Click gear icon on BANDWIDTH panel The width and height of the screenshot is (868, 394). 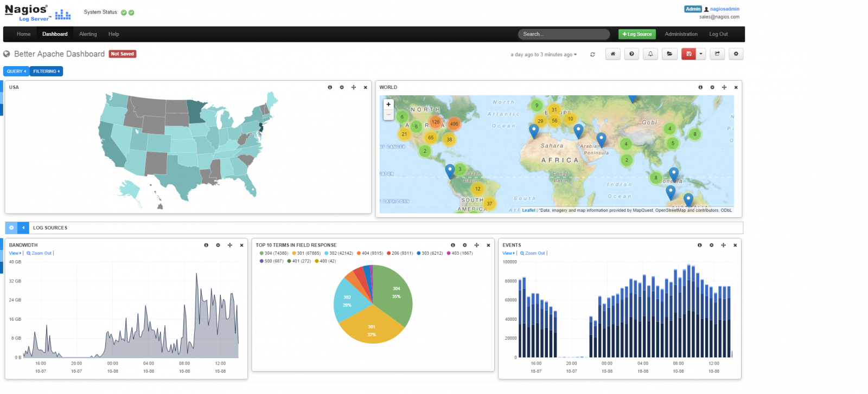(x=218, y=246)
